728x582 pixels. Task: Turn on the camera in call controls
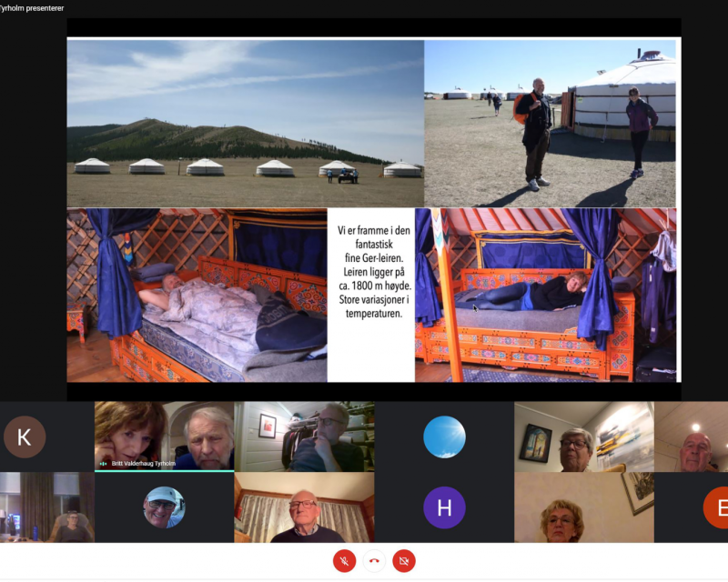pos(405,561)
